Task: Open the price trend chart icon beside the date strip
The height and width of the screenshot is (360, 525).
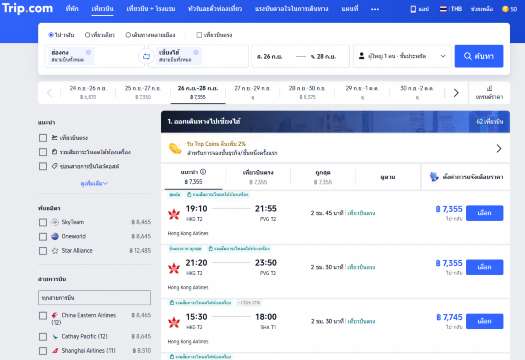Action: tap(490, 88)
